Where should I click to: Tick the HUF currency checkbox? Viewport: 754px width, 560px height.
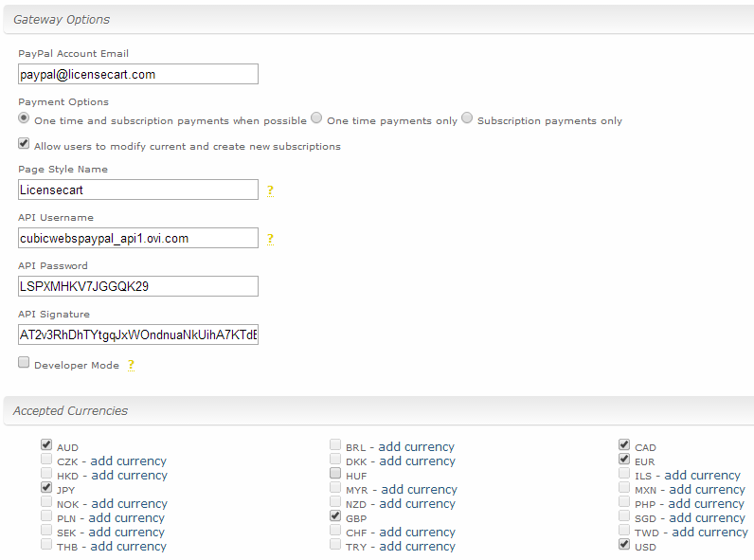click(335, 473)
